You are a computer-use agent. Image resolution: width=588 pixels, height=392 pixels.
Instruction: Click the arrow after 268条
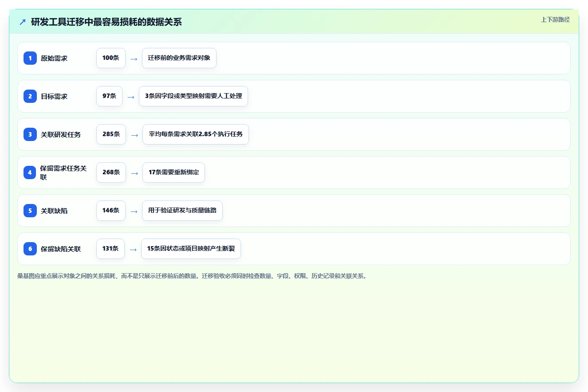(x=134, y=173)
